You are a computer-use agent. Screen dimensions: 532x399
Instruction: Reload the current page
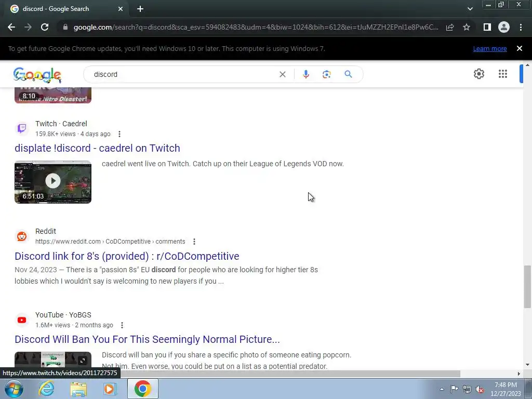click(45, 27)
